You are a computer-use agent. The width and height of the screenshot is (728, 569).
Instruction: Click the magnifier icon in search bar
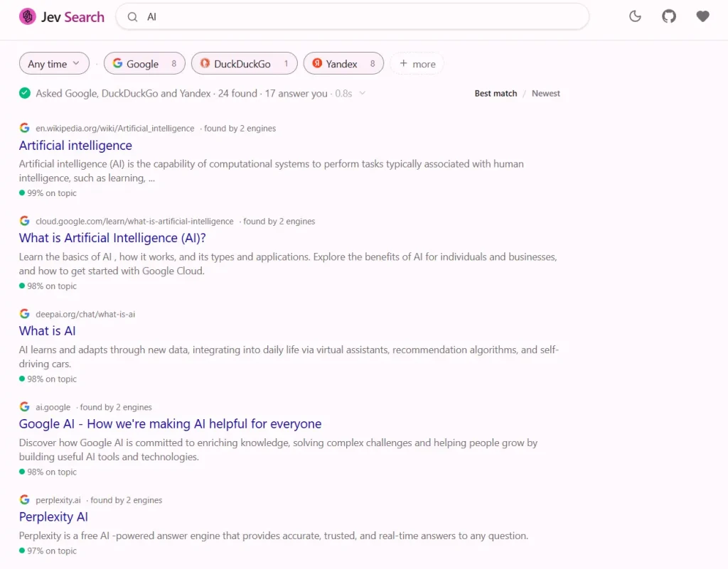pos(132,17)
